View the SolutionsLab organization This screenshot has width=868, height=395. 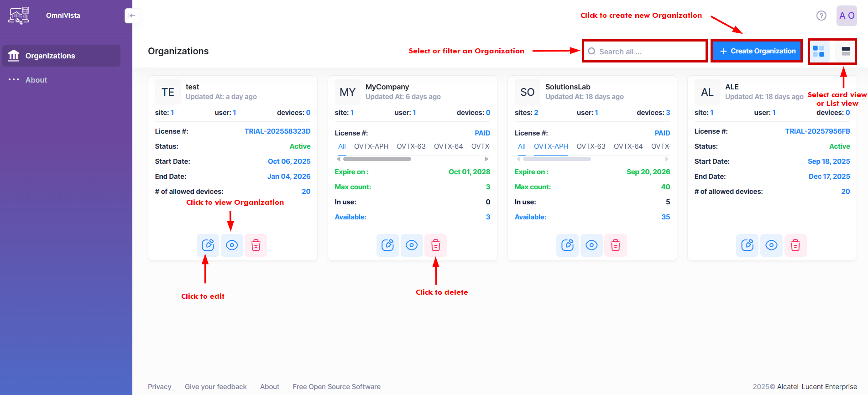pos(591,245)
